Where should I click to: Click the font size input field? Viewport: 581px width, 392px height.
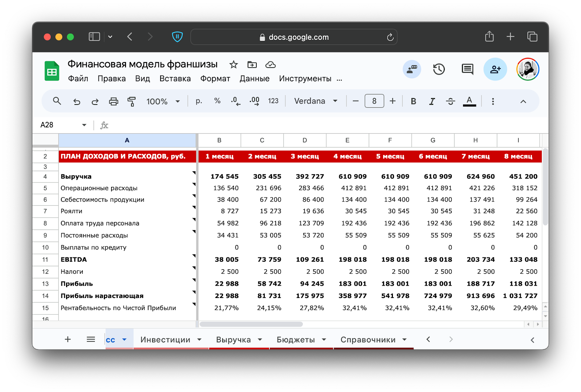tap(374, 101)
